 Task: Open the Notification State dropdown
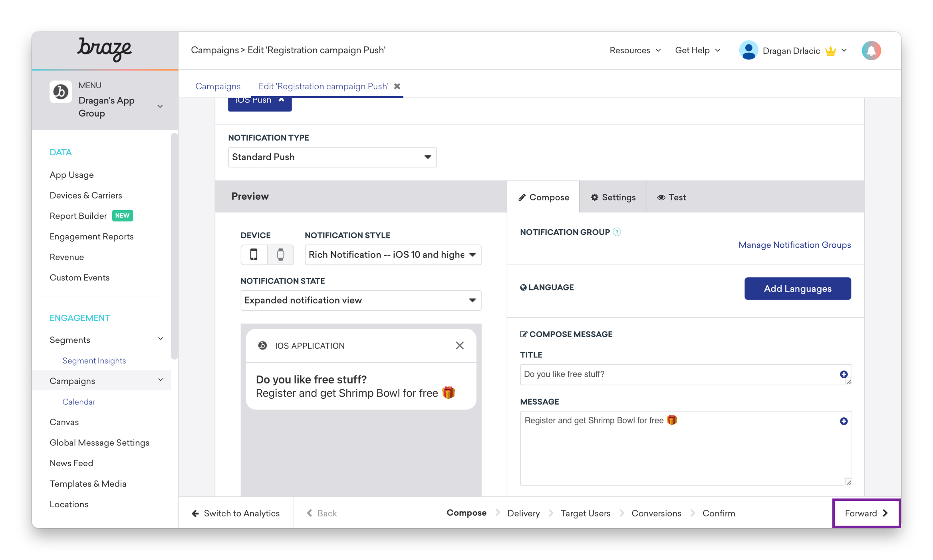(x=361, y=300)
